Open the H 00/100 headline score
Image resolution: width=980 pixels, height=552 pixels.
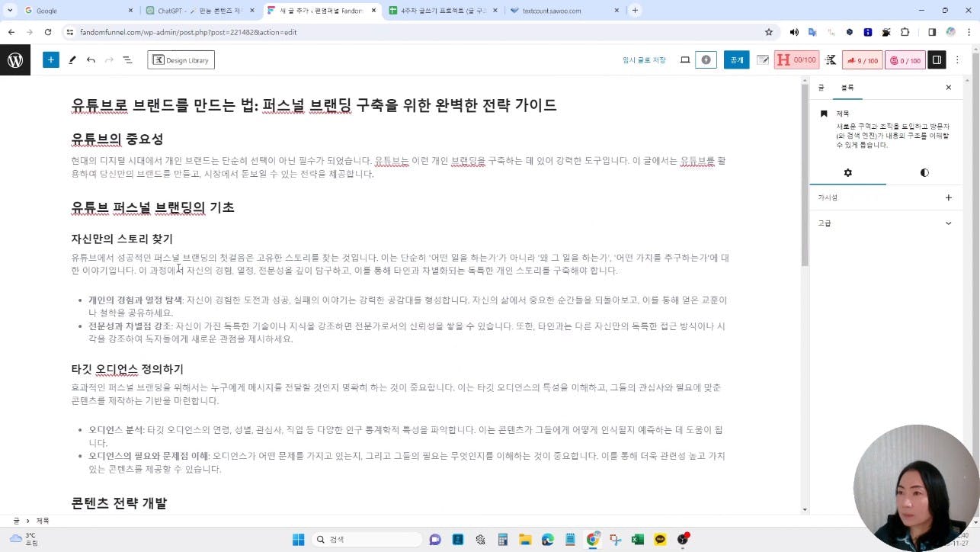pos(796,60)
